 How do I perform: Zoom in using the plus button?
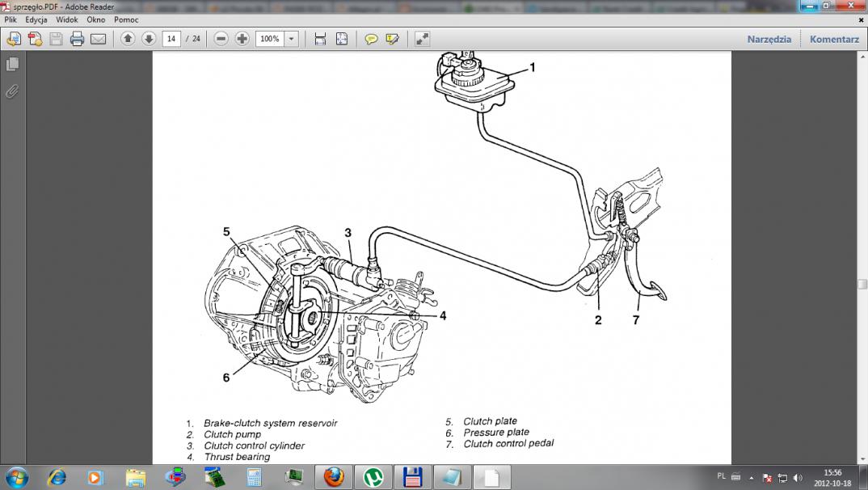pos(242,39)
